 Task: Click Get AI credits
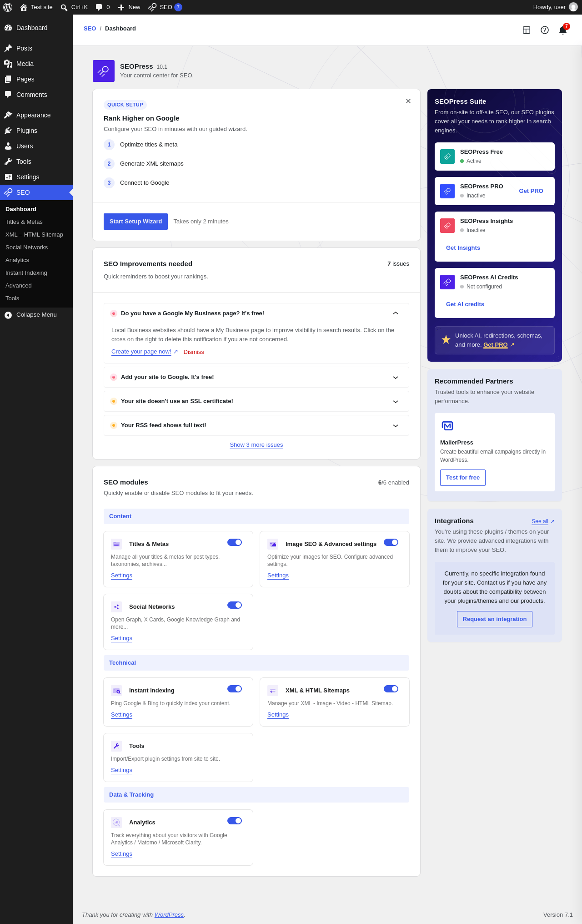(465, 304)
